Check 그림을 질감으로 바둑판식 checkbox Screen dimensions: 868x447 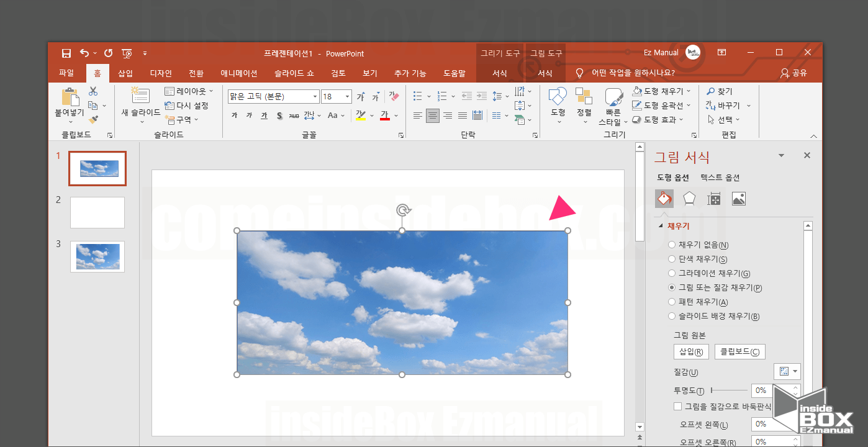pyautogui.click(x=678, y=407)
